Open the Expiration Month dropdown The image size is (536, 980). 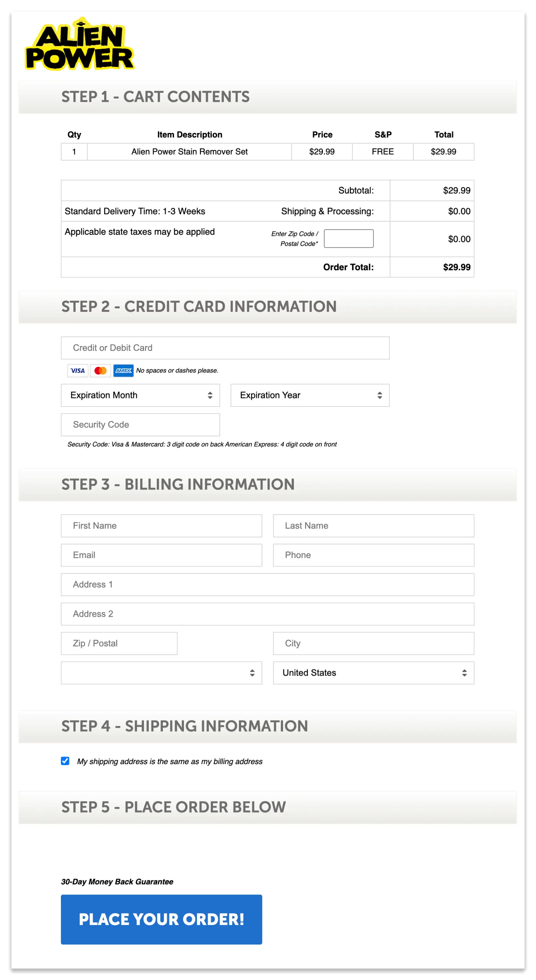click(140, 395)
